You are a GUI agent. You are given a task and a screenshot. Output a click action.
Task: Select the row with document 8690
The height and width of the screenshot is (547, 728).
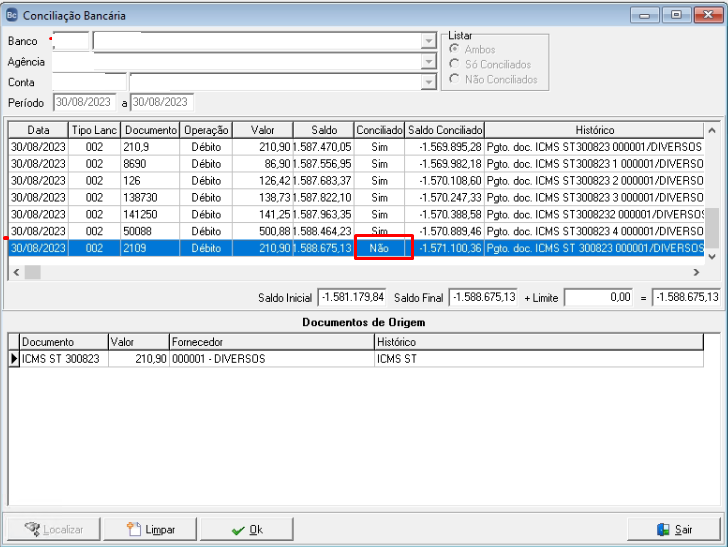click(356, 163)
